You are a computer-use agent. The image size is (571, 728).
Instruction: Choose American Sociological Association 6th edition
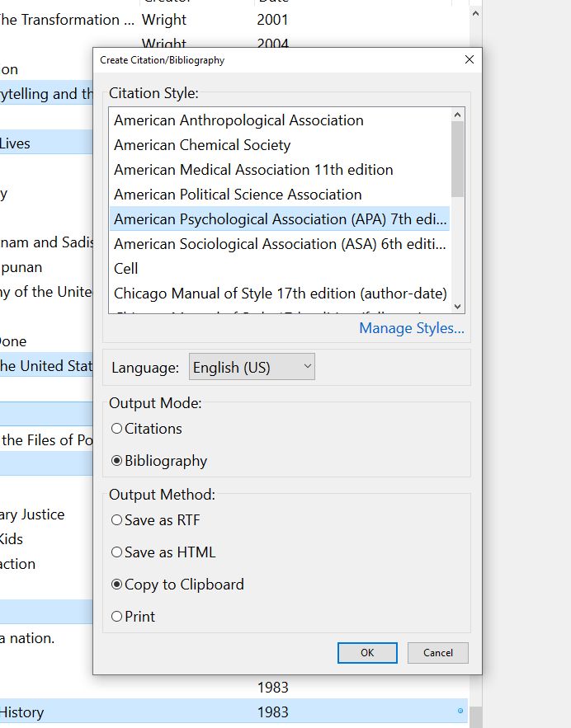280,244
